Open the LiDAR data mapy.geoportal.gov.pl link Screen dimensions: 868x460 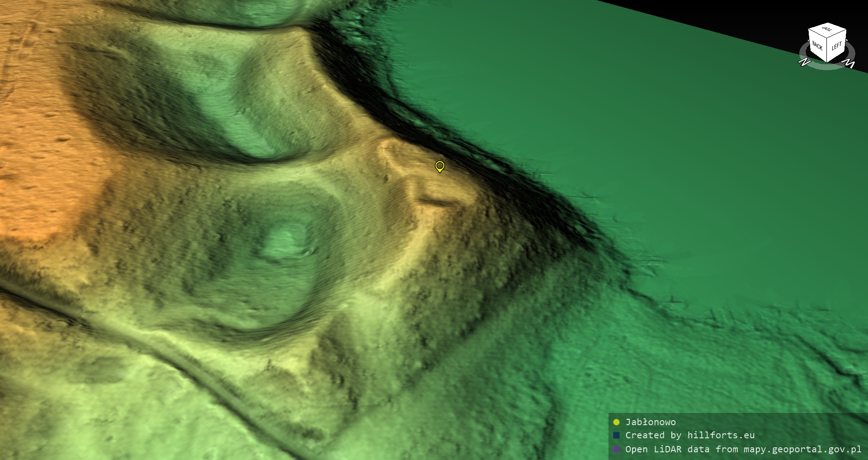click(x=743, y=449)
